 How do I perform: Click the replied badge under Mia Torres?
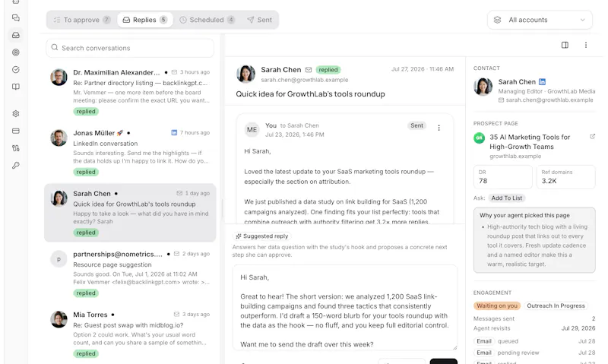click(x=86, y=353)
